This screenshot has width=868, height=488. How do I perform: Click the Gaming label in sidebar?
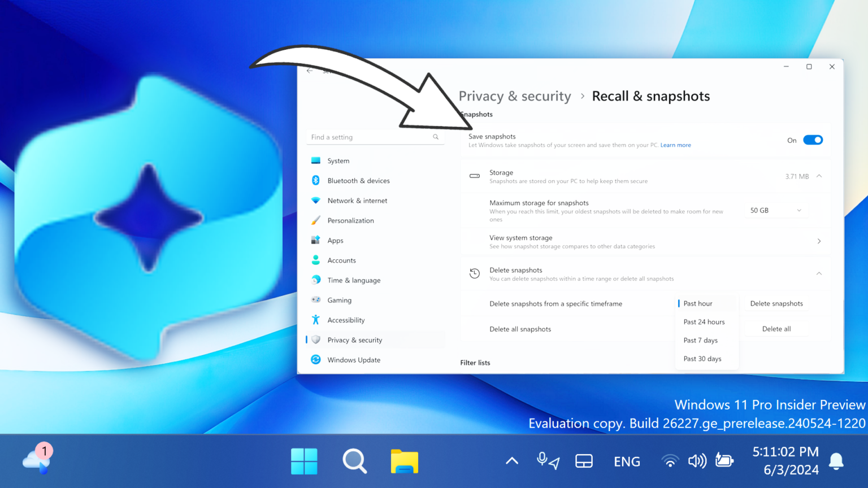pos(339,300)
